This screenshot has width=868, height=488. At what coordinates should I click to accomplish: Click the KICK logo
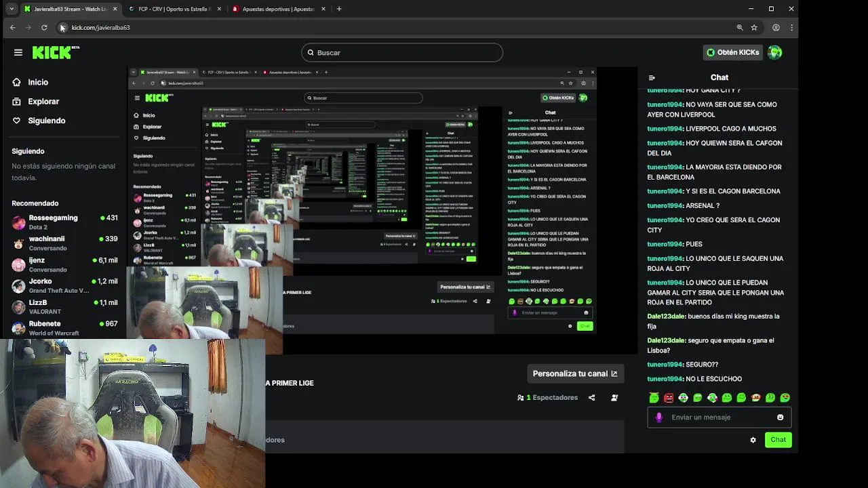[x=56, y=52]
